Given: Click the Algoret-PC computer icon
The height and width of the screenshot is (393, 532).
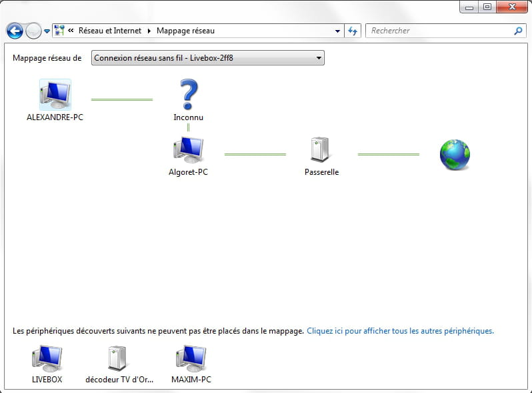Looking at the screenshot, I should point(188,151).
